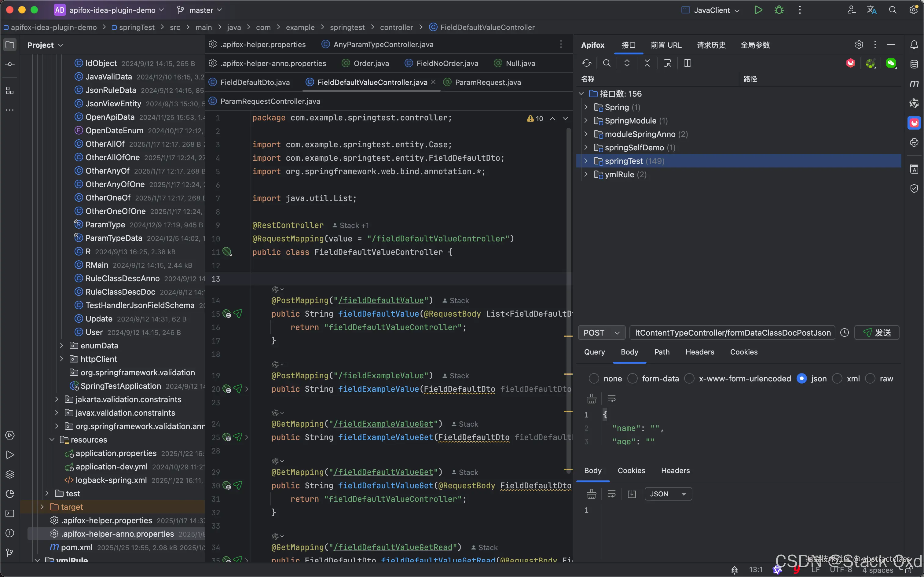Choose the x-www-form-urlencoded radio option
The width and height of the screenshot is (924, 577).
point(689,379)
